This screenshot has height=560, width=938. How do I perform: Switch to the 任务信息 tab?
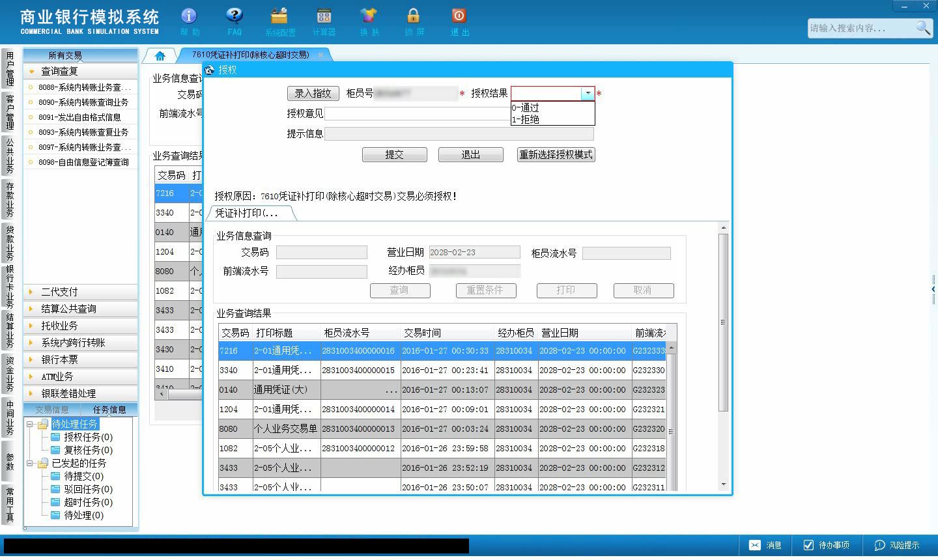point(109,410)
